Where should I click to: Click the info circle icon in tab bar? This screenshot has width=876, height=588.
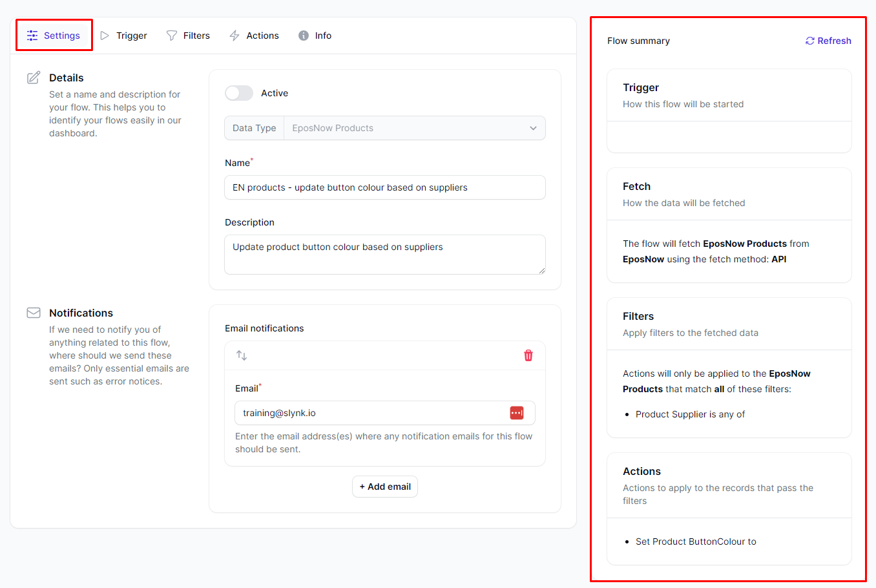(x=304, y=36)
